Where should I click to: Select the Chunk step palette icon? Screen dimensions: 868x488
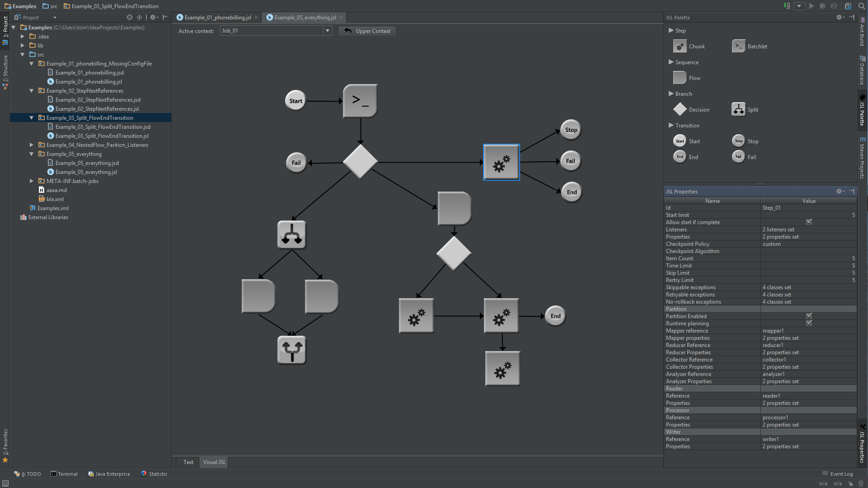(x=680, y=47)
